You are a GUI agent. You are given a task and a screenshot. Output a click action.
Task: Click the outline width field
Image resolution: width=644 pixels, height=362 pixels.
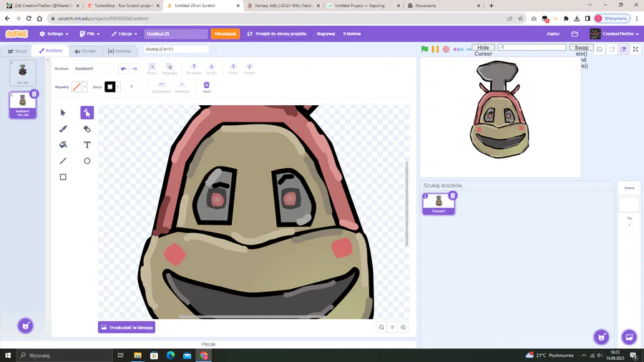(134, 87)
